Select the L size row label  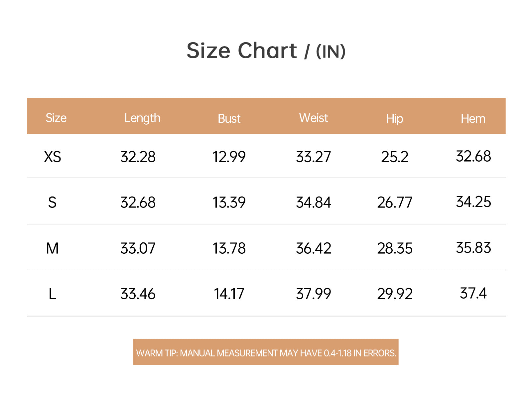[x=52, y=294]
